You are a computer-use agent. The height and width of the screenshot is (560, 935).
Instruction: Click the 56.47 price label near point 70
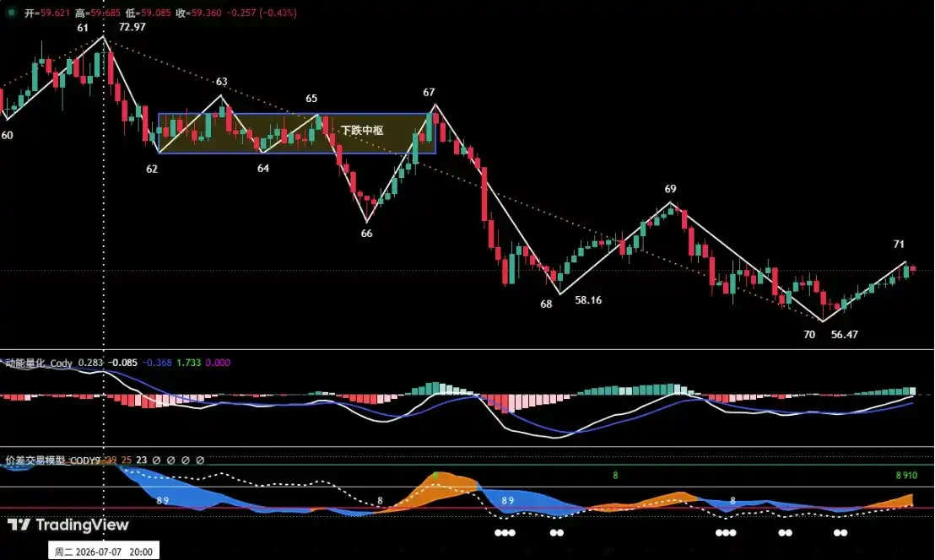845,334
